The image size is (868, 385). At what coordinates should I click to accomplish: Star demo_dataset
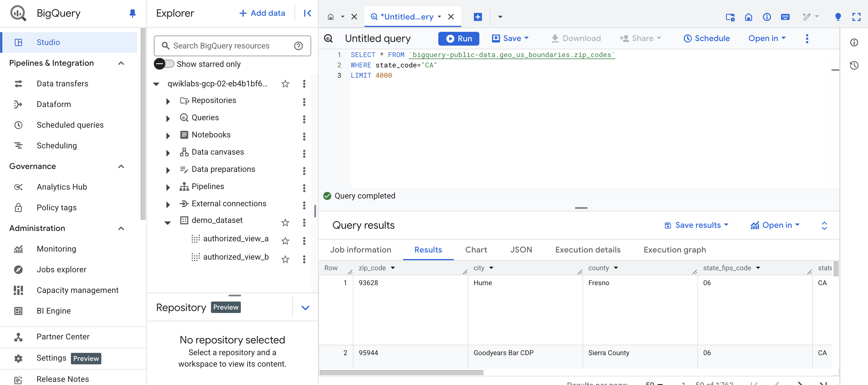point(285,222)
